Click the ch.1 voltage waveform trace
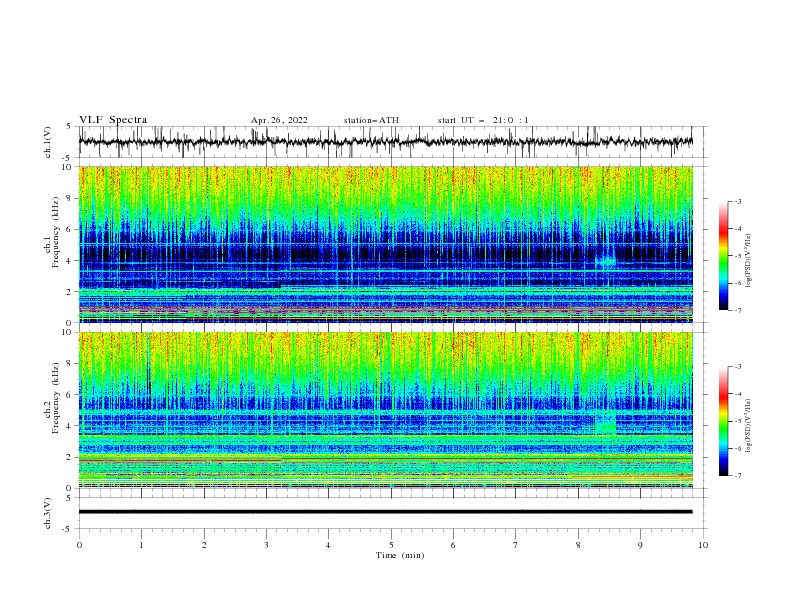792x612 pixels. pos(385,142)
